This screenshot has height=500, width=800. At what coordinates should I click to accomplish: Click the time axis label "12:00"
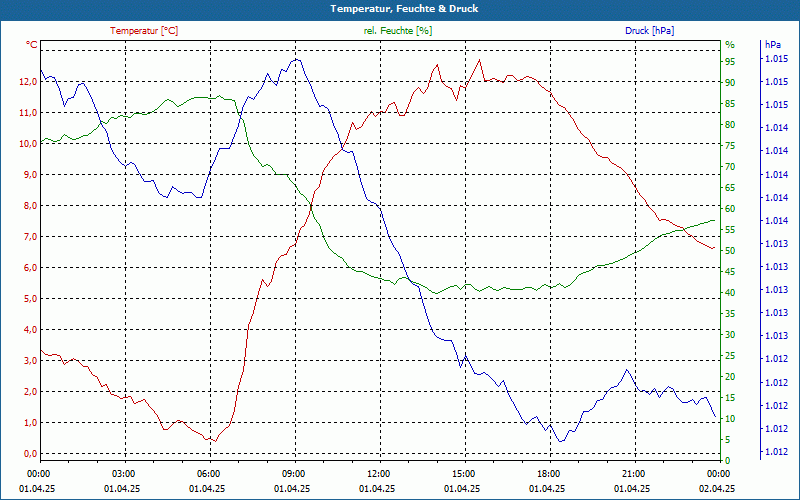(378, 473)
